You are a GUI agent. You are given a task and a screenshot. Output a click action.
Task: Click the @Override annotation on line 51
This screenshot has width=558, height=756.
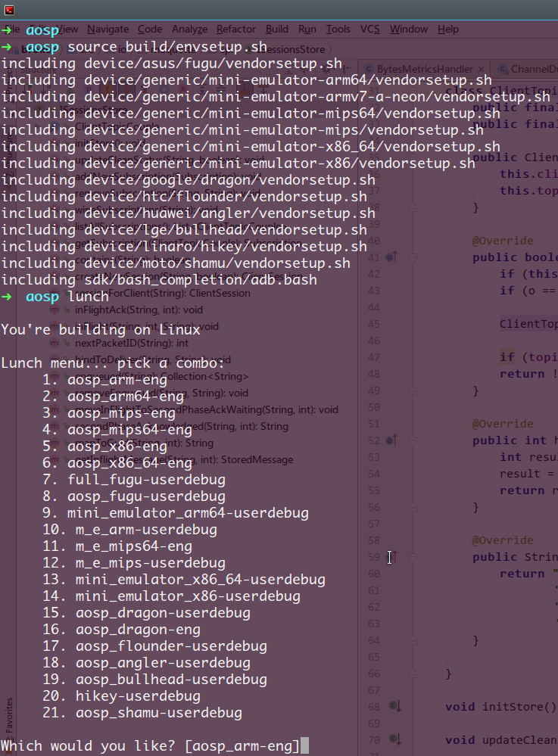[x=503, y=424]
